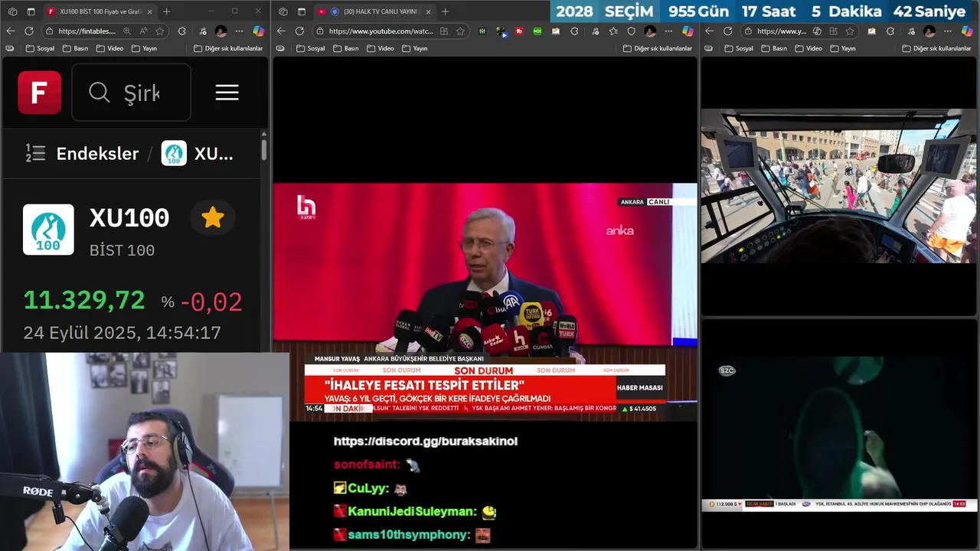Add Fintables page to favorites
Image resolution: width=980 pixels, height=551 pixels.
pyautogui.click(x=160, y=31)
